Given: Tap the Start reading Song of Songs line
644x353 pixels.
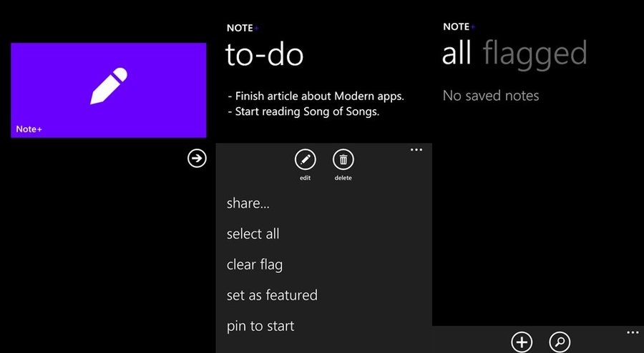Looking at the screenshot, I should pyautogui.click(x=303, y=112).
